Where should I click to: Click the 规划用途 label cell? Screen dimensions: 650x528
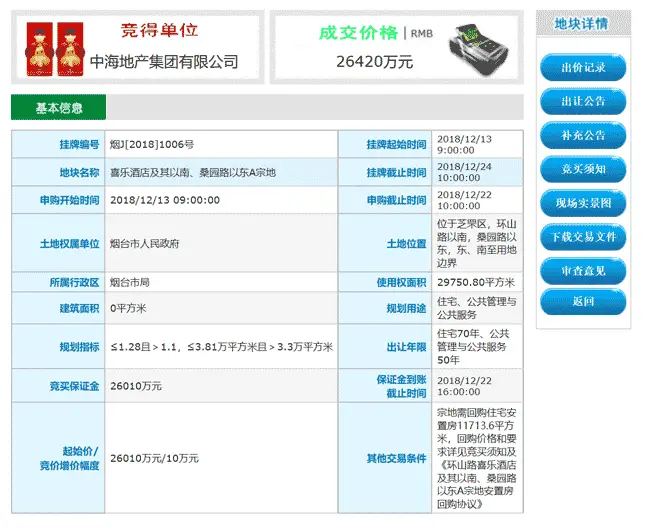tap(385, 308)
